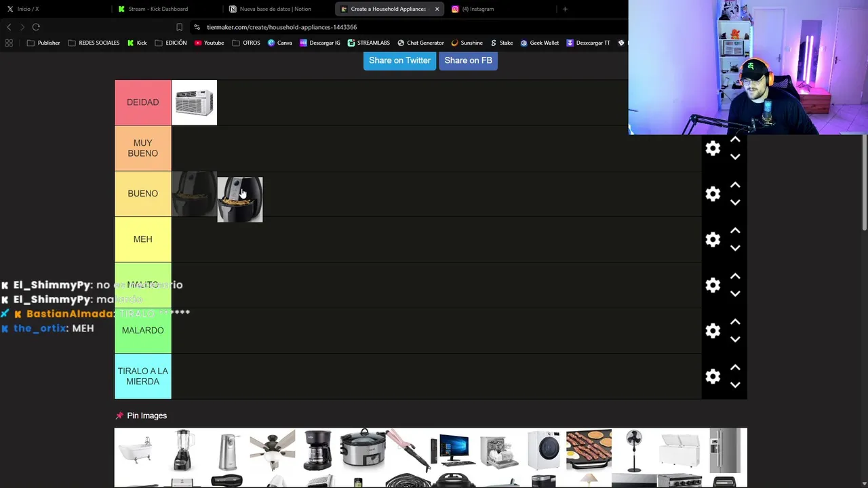
Task: Open settings gear for TIRALO A LA MIERDA tier
Action: (x=713, y=376)
